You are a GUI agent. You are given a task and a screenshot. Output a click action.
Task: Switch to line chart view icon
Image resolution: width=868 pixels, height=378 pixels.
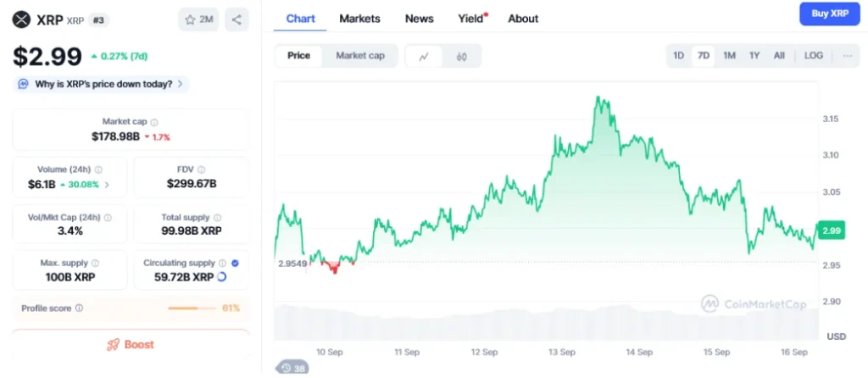[424, 57]
